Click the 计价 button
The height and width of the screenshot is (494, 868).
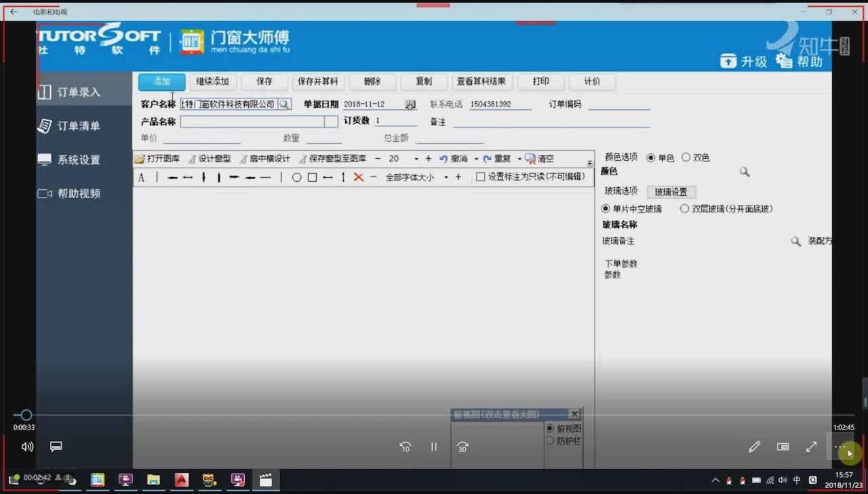coord(592,81)
